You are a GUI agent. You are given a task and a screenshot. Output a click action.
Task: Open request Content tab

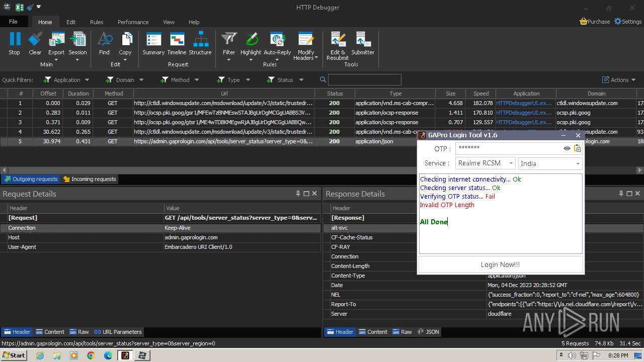50,332
